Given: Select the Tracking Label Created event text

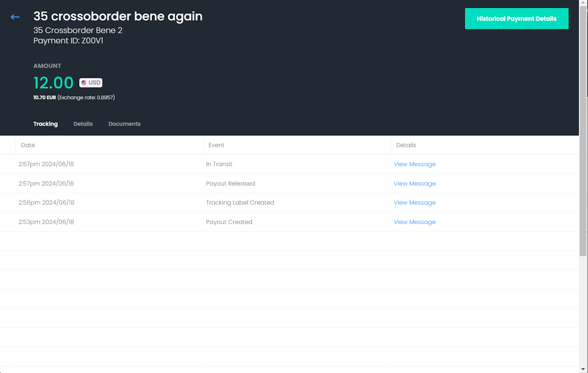Looking at the screenshot, I should click(240, 203).
